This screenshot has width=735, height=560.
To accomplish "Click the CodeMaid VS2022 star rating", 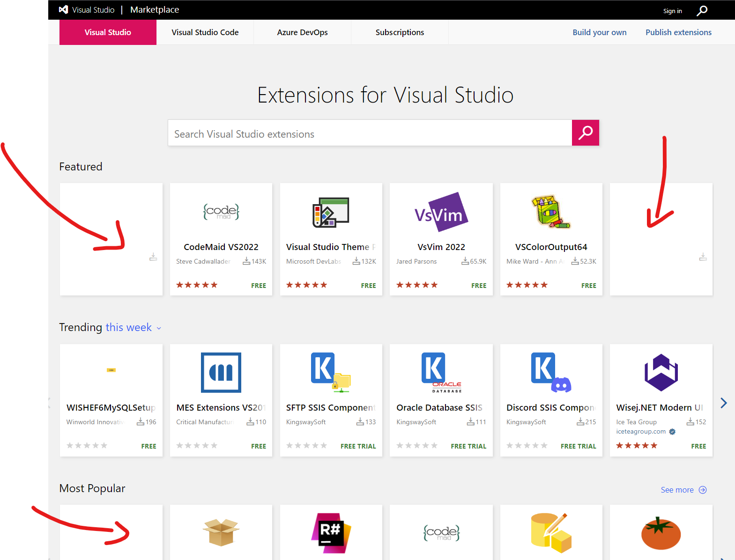I will tap(197, 285).
